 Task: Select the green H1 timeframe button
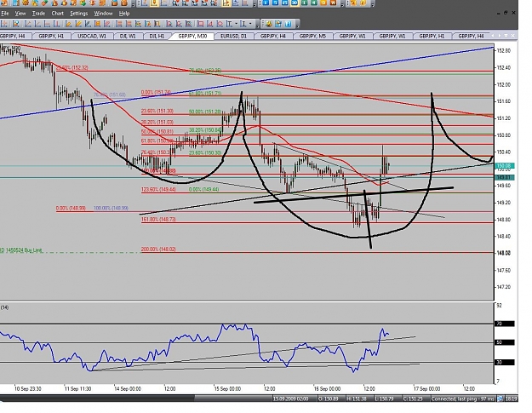coord(305,3)
